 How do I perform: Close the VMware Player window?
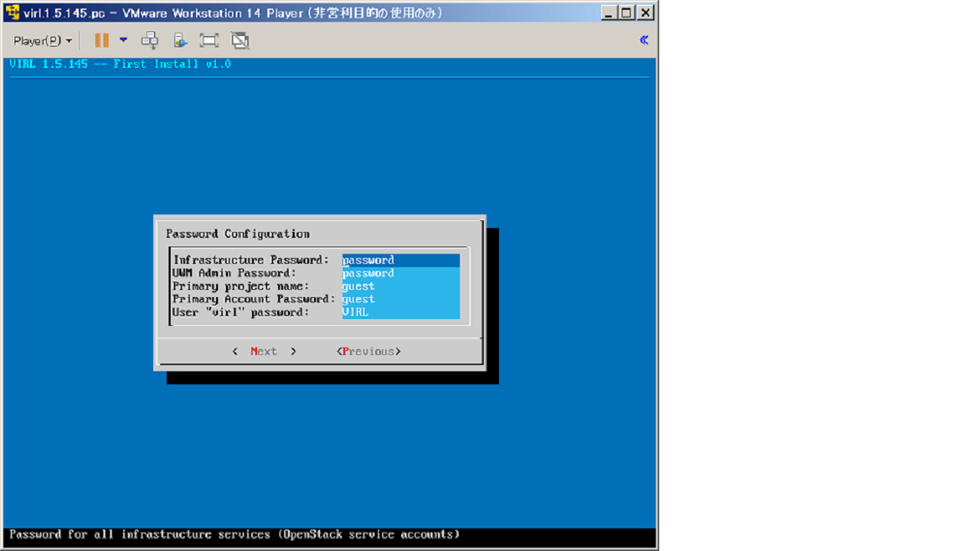point(645,12)
